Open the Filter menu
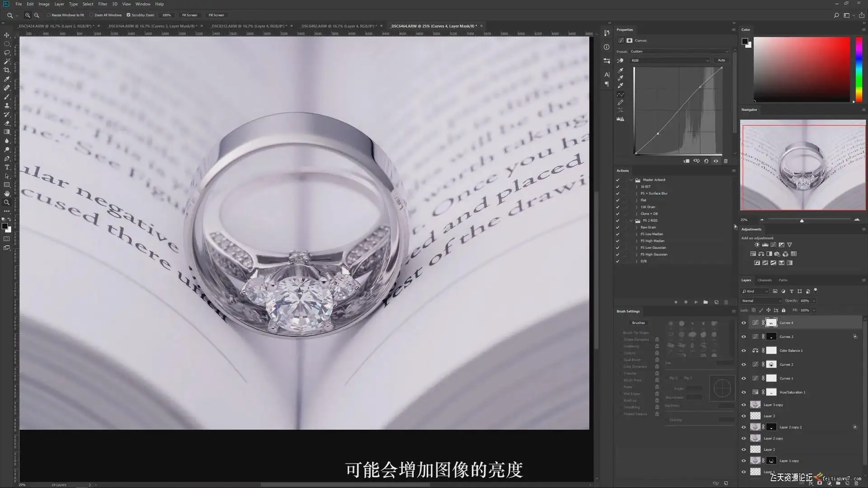The height and width of the screenshot is (488, 868). click(x=103, y=4)
